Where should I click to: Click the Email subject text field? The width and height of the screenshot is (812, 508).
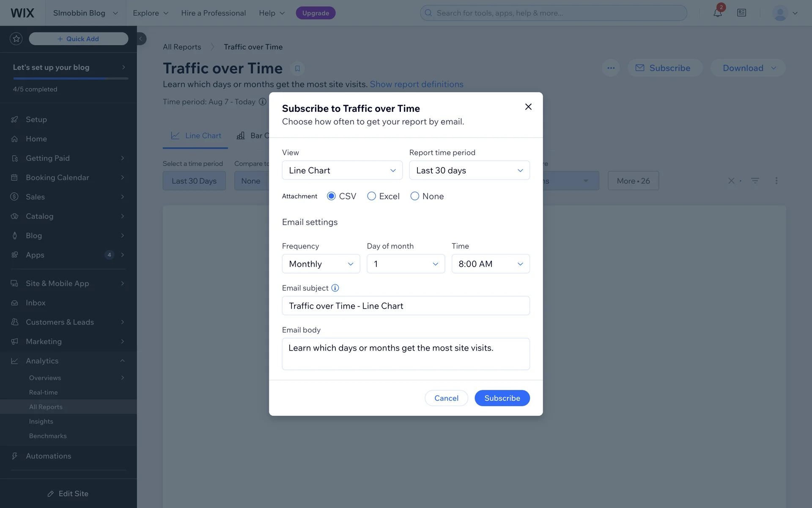click(406, 306)
